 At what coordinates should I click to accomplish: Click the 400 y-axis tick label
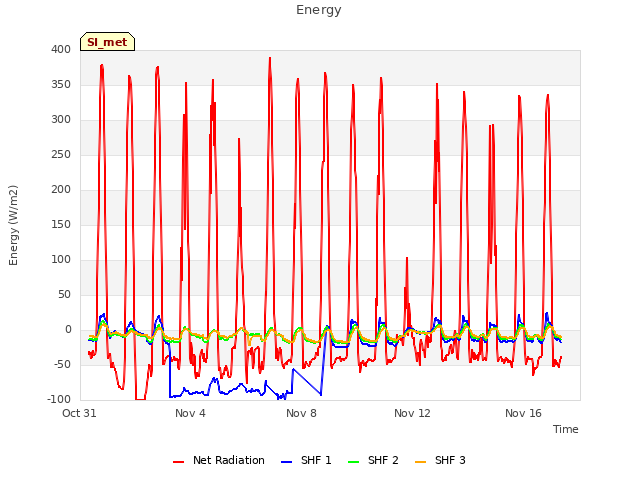(61, 49)
